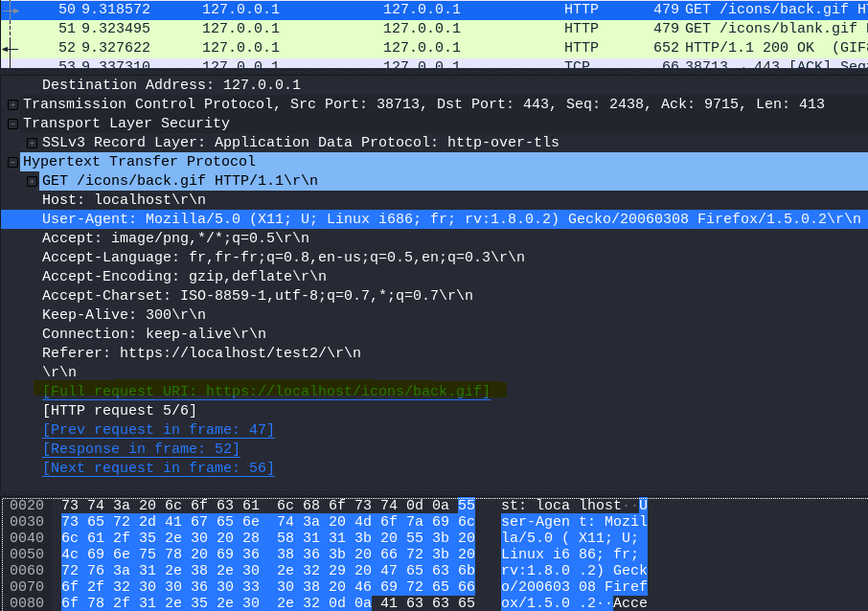
Task: Follow the Response in frame 52 link
Action: click(x=141, y=449)
